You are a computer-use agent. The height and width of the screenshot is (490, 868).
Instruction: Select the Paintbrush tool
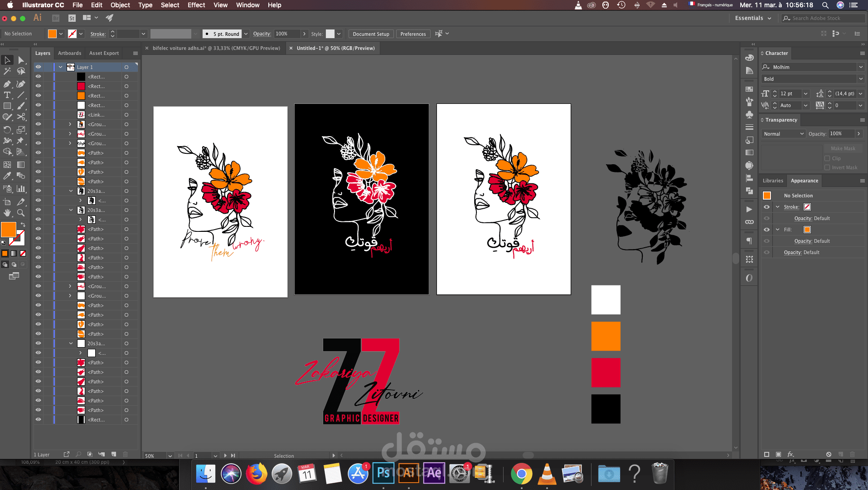pos(21,106)
